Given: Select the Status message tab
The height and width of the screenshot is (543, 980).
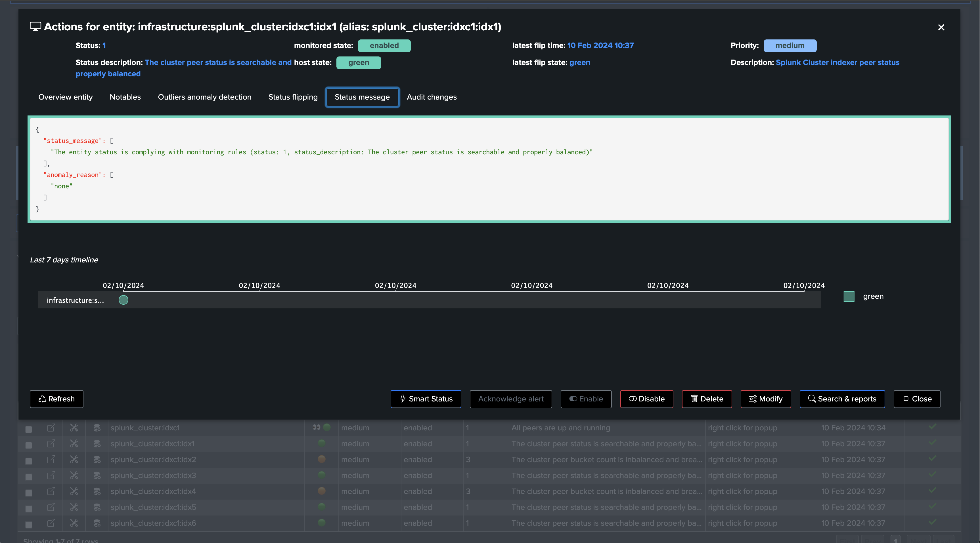Looking at the screenshot, I should click(362, 97).
